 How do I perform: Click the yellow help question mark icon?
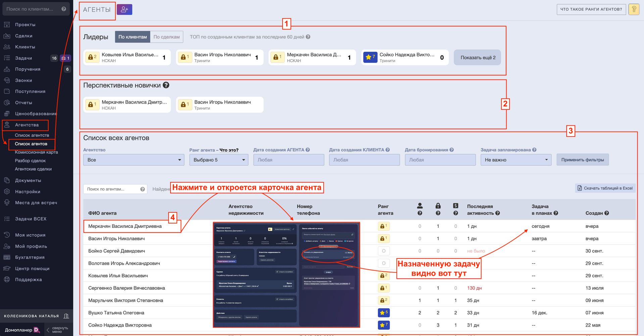[634, 9]
